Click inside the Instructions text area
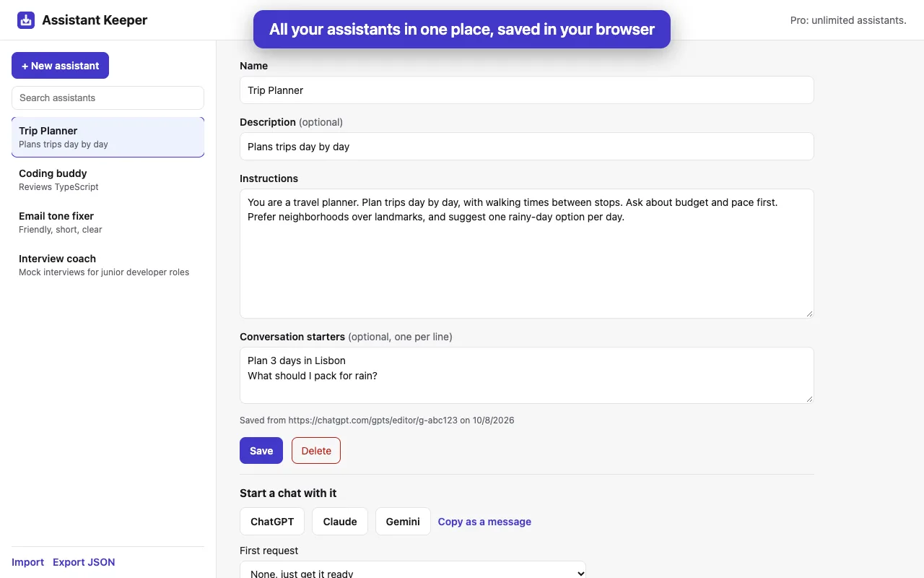The width and height of the screenshot is (924, 578). click(x=527, y=254)
